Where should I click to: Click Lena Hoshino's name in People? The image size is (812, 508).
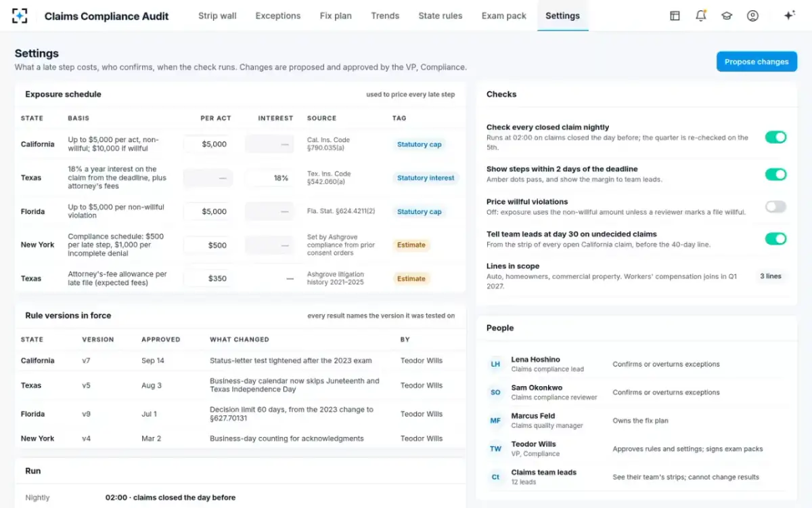536,360
